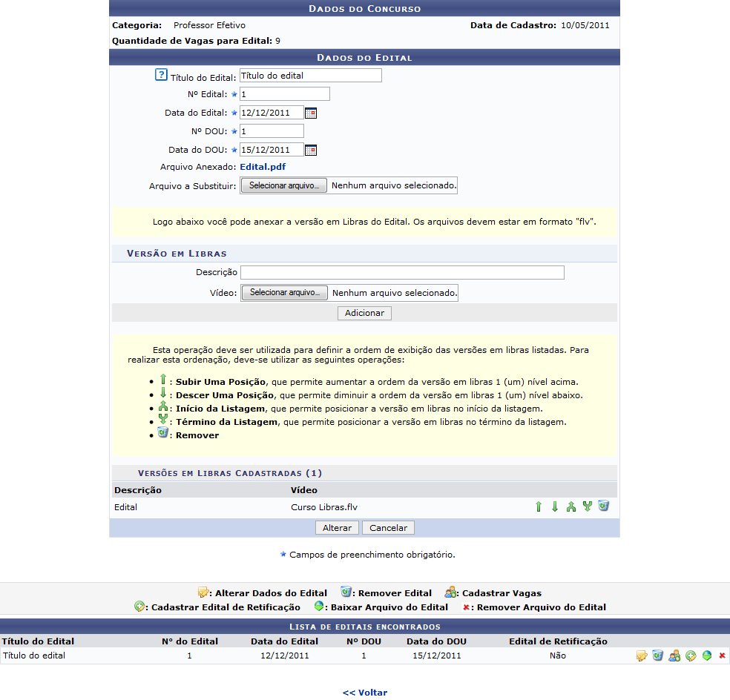Click red X to remove the edital's file

(x=722, y=656)
